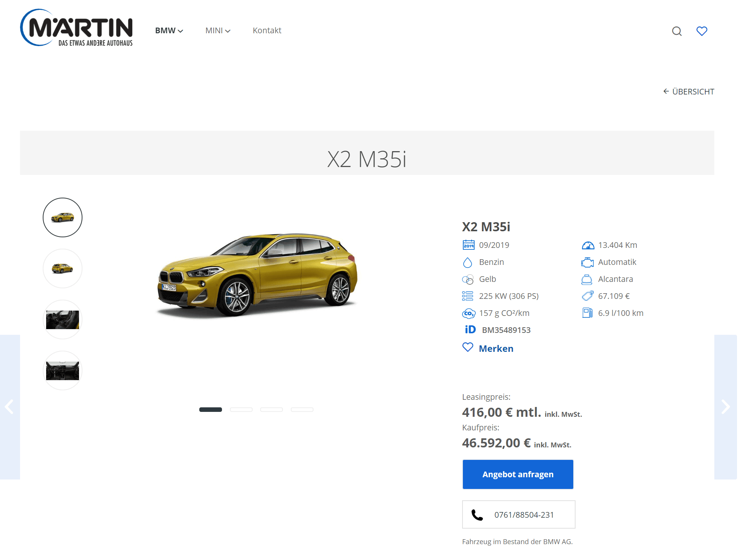748x560 pixels.
Task: Click the Automatik transmission text
Action: coord(617,262)
